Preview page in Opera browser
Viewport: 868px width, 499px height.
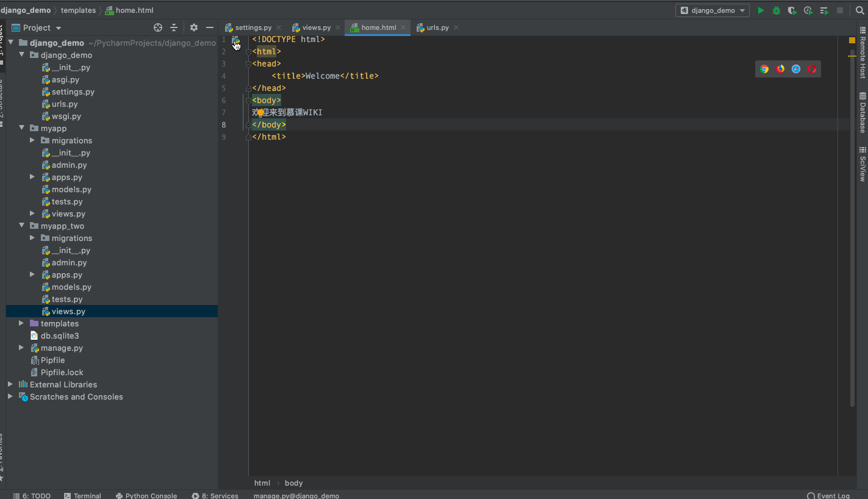(812, 69)
